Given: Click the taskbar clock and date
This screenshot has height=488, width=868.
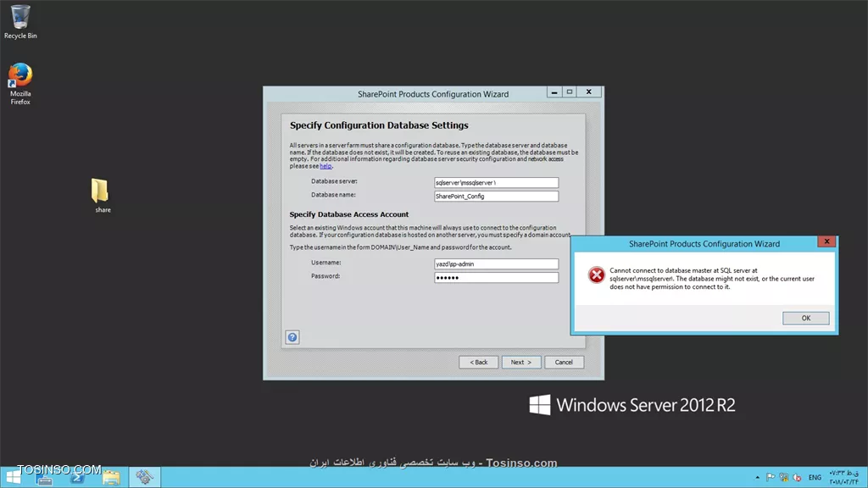Looking at the screenshot, I should [843, 478].
